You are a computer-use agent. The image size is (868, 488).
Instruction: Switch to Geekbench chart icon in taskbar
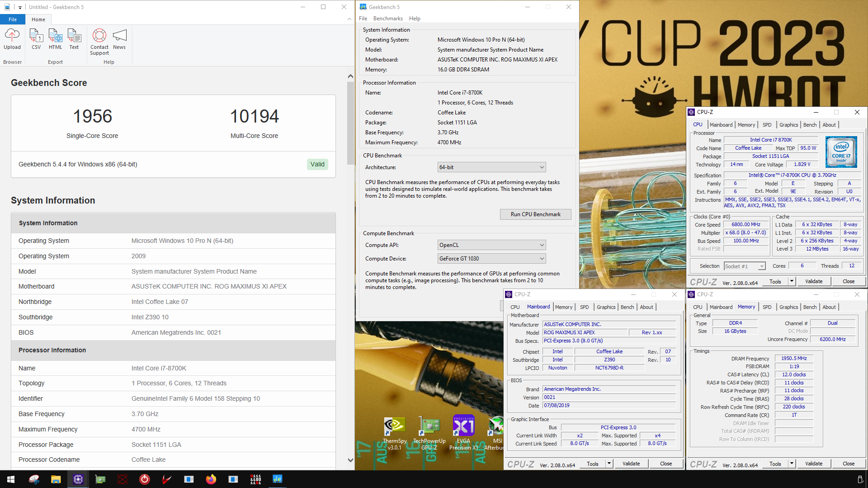click(278, 479)
